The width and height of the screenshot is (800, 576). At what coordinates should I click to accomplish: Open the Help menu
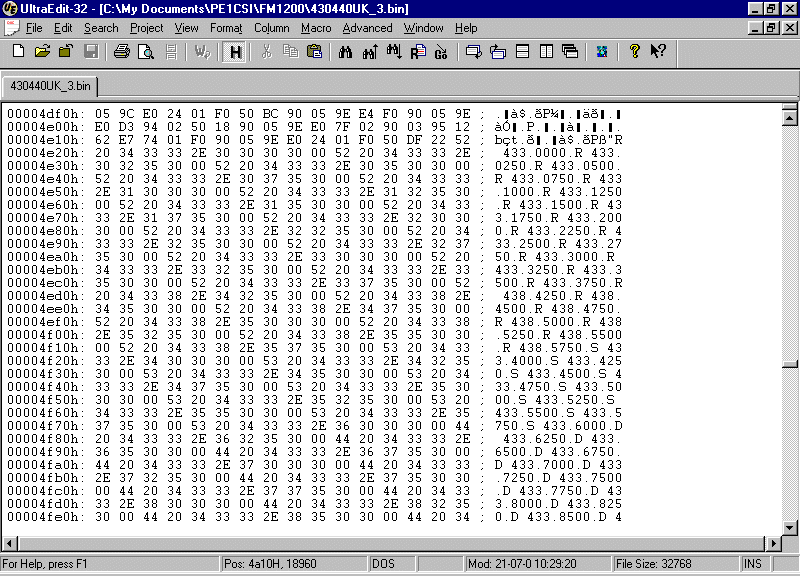coord(466,28)
